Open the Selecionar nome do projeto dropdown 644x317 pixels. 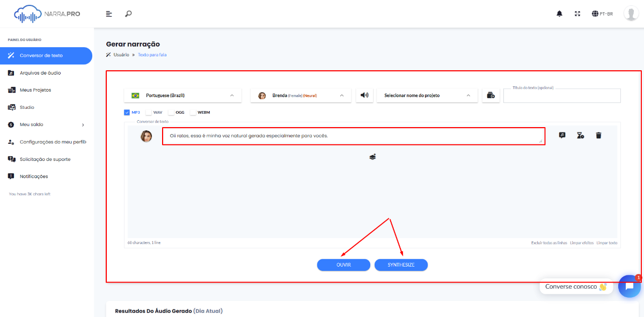point(427,95)
